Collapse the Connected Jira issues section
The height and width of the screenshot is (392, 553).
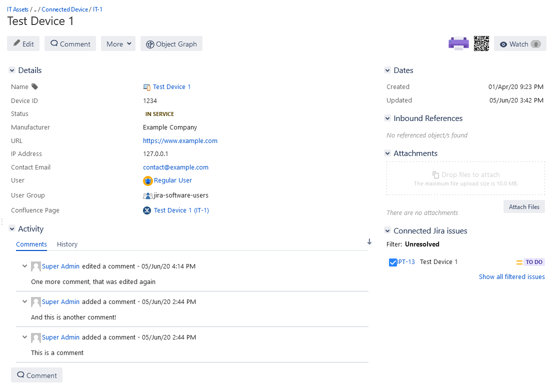click(387, 231)
